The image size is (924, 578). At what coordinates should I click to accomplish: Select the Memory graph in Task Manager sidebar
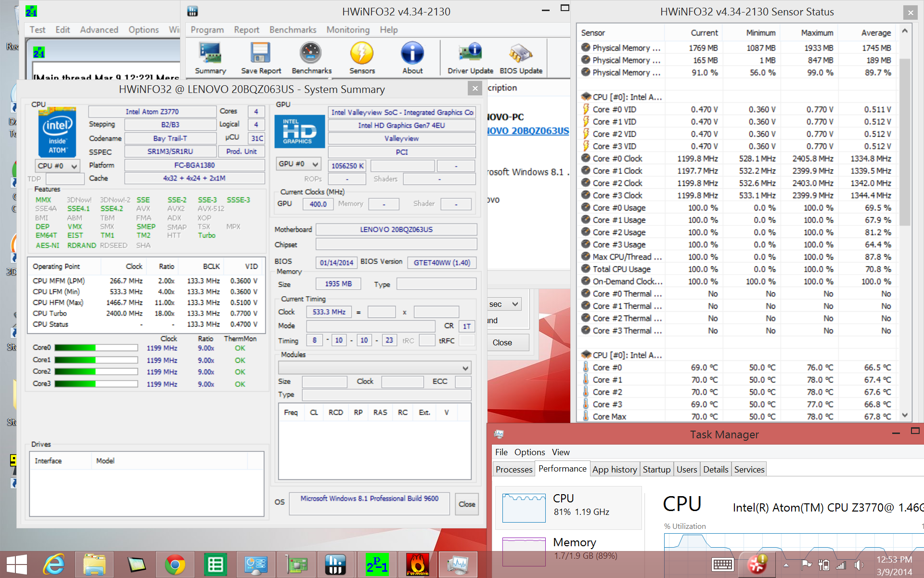568,552
